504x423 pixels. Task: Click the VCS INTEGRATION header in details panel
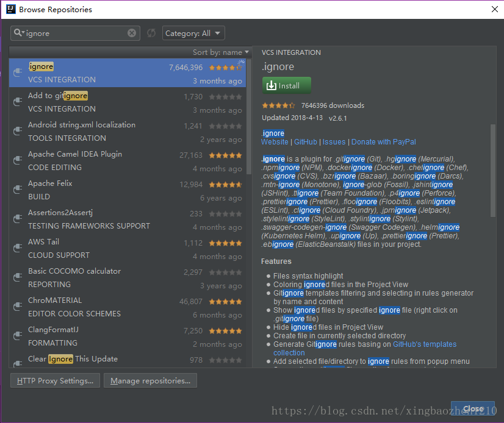(x=291, y=52)
